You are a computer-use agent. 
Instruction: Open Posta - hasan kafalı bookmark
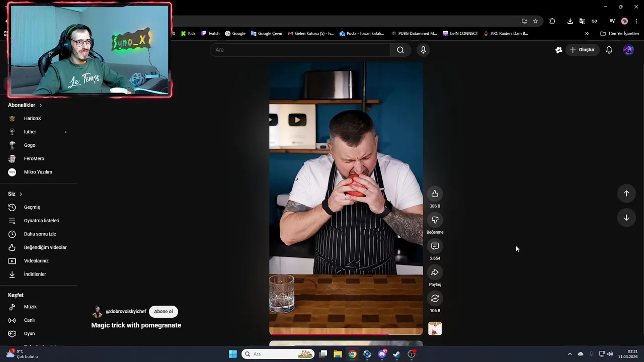[362, 34]
